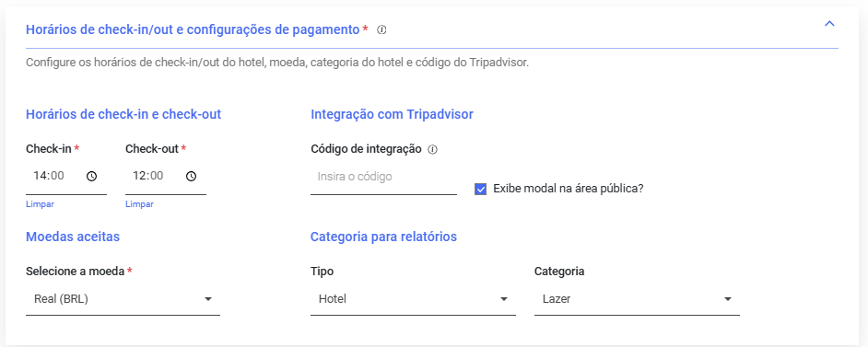Show info tooltip next to section title

381,29
